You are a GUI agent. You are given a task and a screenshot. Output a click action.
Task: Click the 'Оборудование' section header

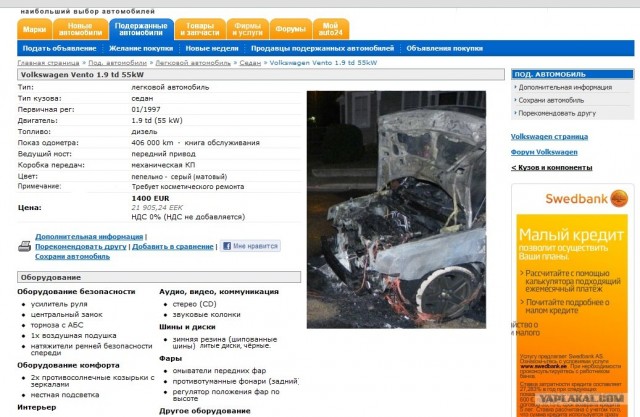pos(159,277)
